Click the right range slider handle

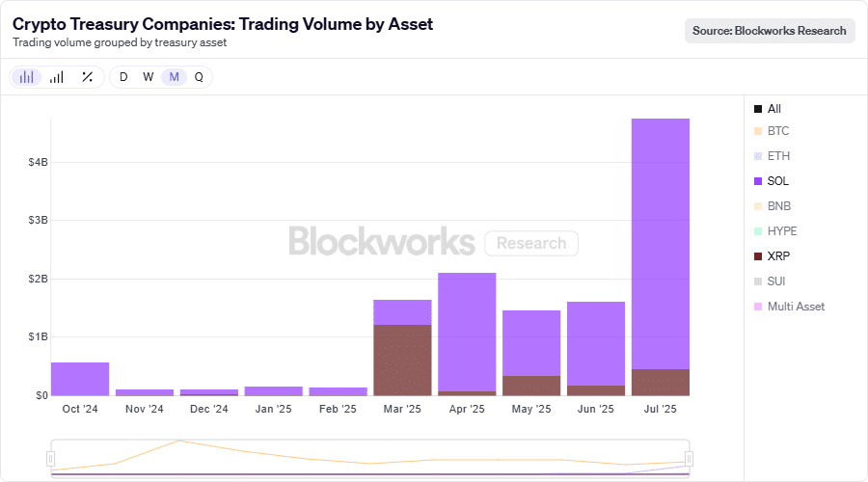(689, 458)
